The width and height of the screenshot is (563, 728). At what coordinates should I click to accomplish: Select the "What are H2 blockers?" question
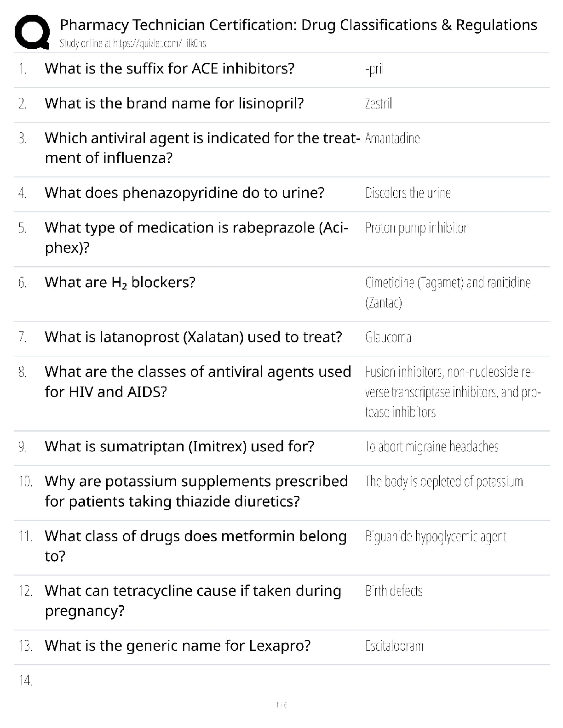click(120, 282)
